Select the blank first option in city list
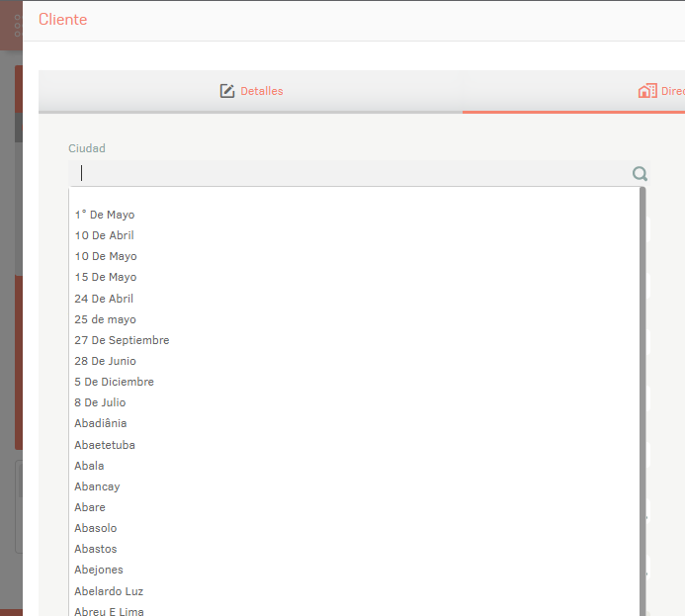The image size is (685, 616). coord(354,196)
